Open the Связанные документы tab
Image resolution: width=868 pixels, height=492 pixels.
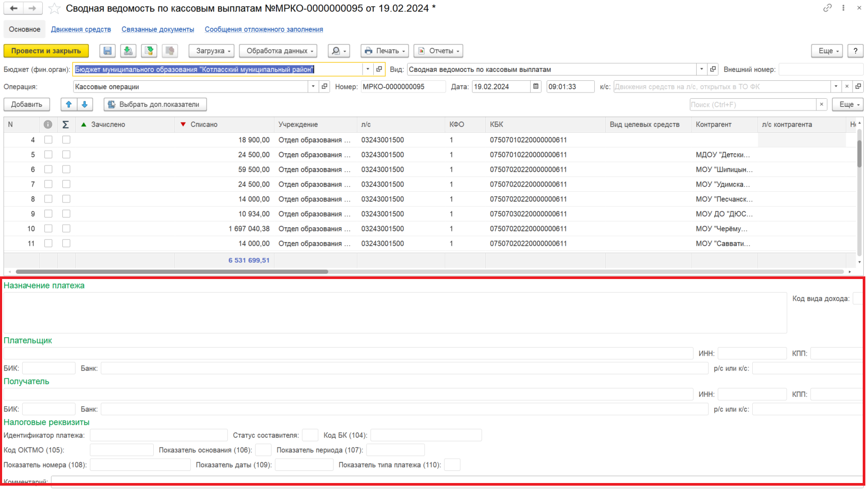pos(158,29)
